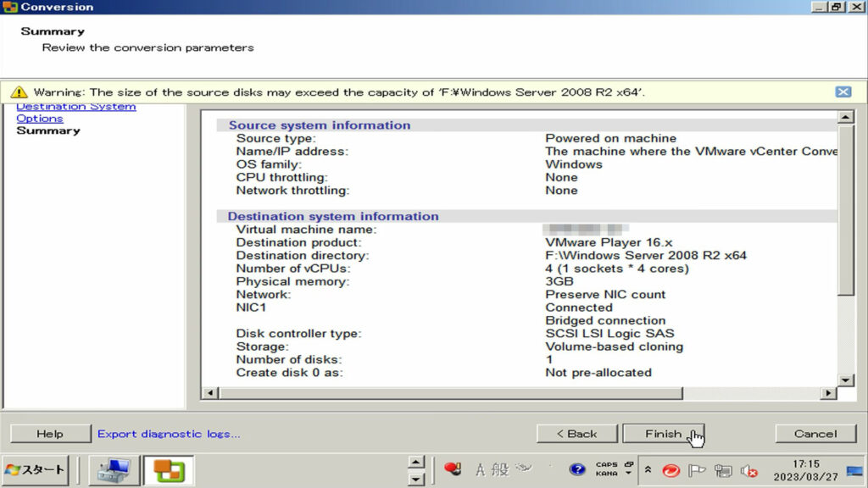Open the Options step link

(x=39, y=119)
